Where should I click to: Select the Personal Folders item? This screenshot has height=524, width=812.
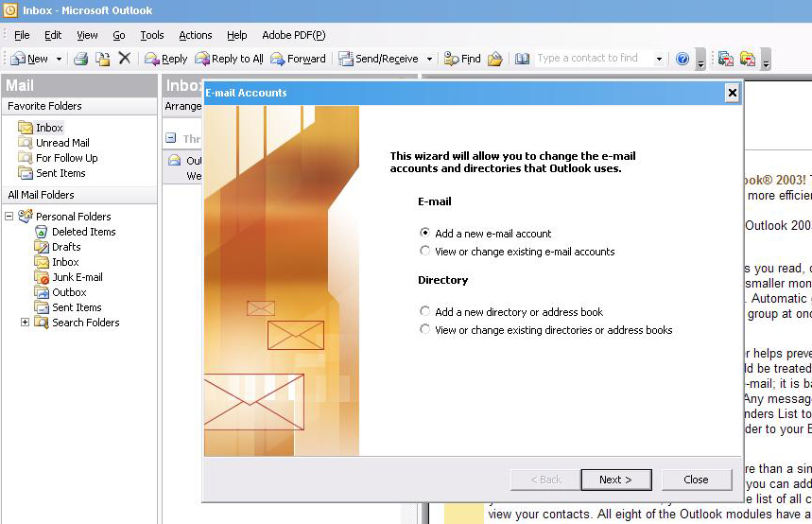(x=64, y=217)
